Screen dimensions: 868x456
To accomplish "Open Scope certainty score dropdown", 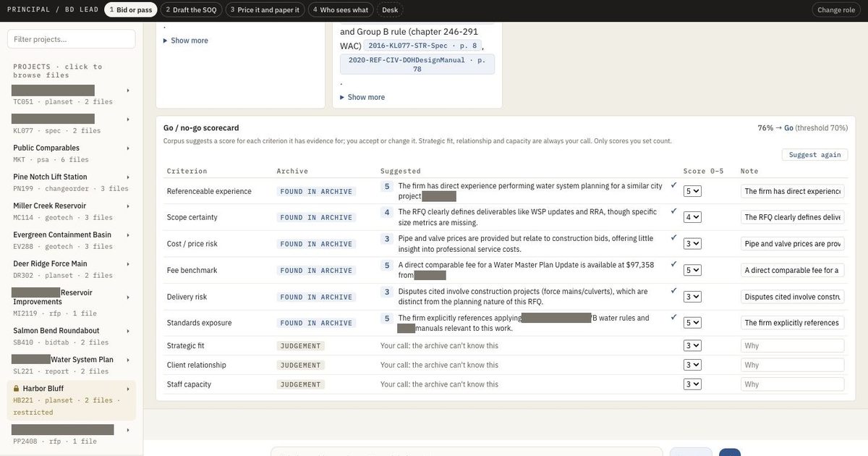I will 692,217.
